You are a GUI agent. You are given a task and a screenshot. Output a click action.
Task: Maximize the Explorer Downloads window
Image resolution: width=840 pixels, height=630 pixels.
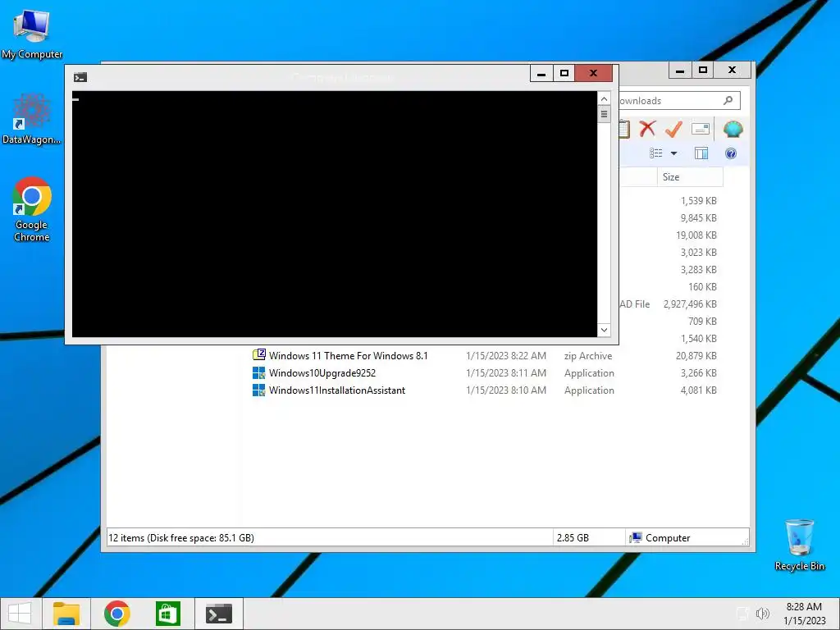703,71
